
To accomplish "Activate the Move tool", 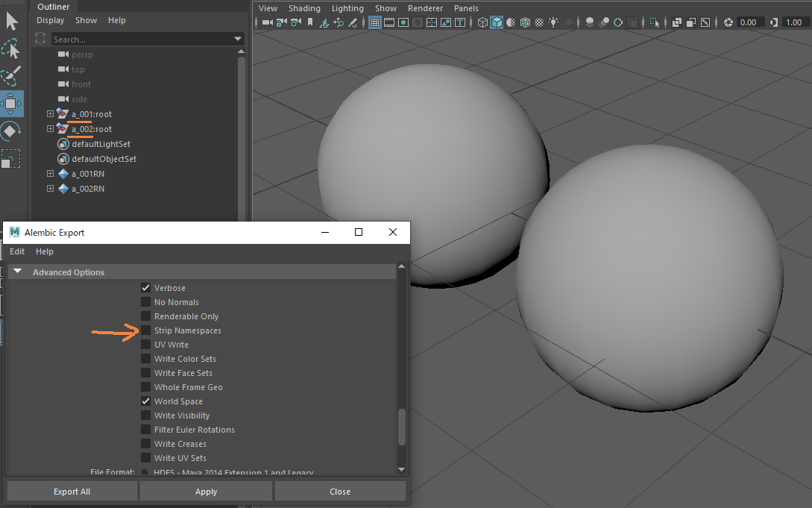I will (x=11, y=104).
